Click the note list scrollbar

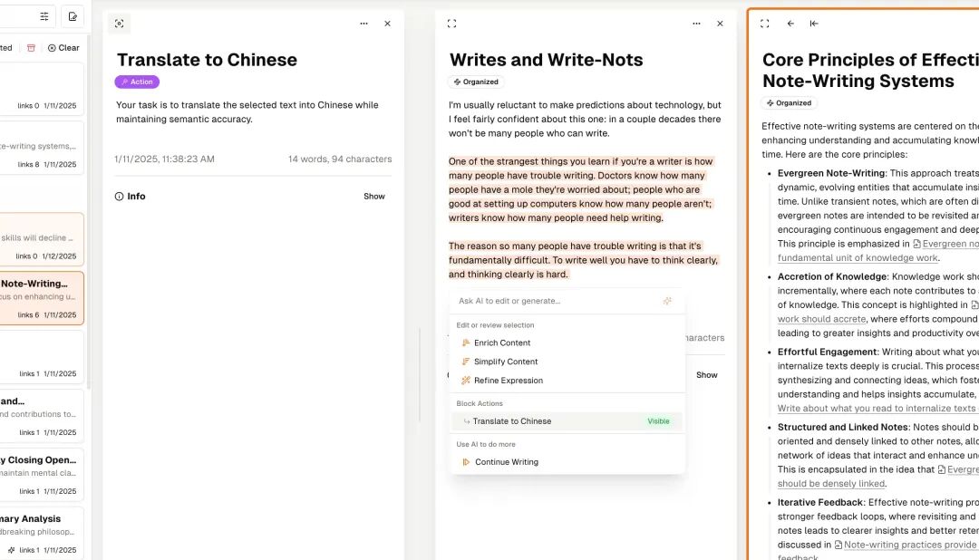[88, 212]
